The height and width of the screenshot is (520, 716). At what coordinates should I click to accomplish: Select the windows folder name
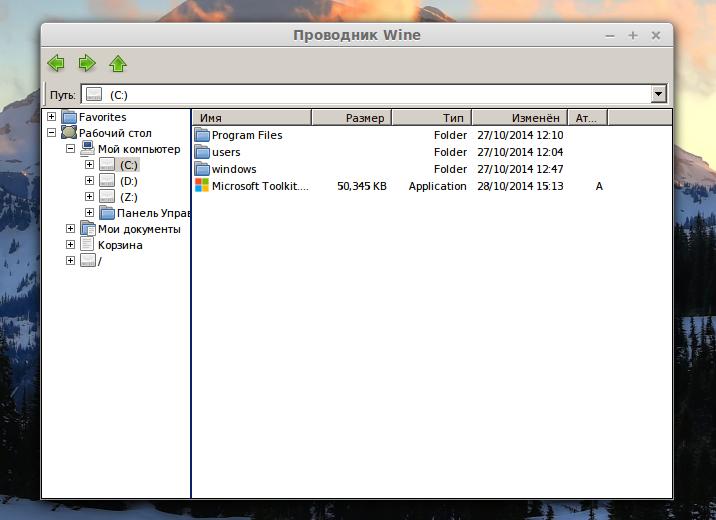coord(234,169)
